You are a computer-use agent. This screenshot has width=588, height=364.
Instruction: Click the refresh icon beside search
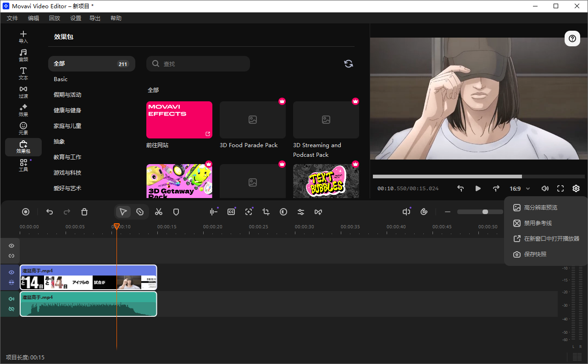(x=349, y=64)
